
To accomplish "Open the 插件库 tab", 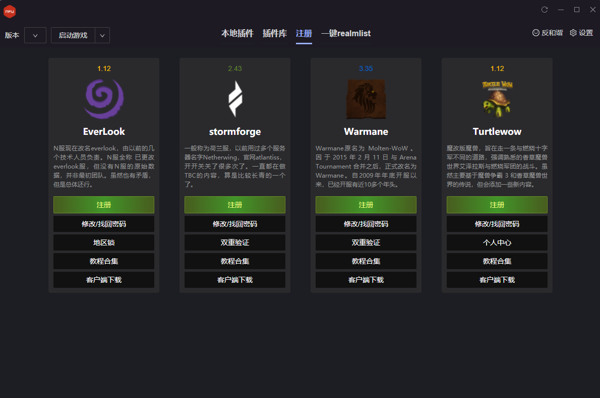I will pyautogui.click(x=274, y=33).
